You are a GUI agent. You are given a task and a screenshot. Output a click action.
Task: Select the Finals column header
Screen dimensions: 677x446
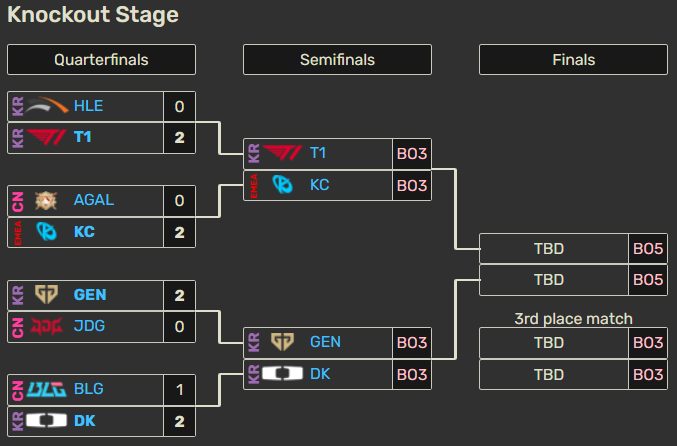(573, 60)
